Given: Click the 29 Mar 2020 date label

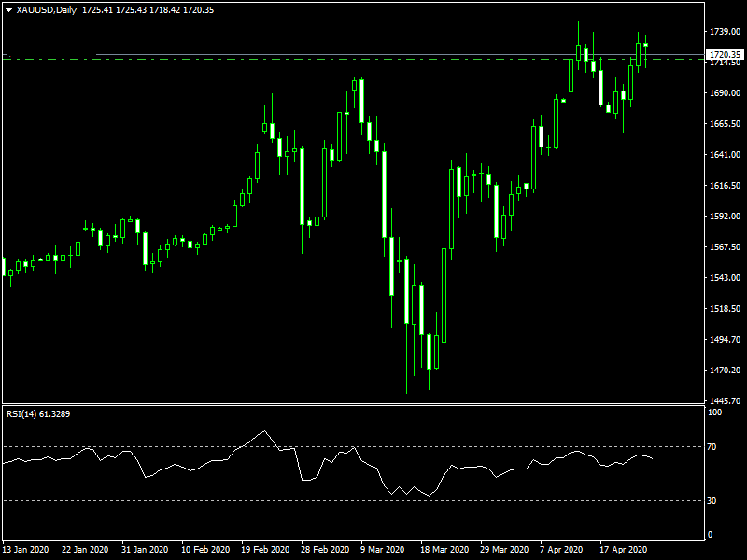Looking at the screenshot, I should click(504, 550).
